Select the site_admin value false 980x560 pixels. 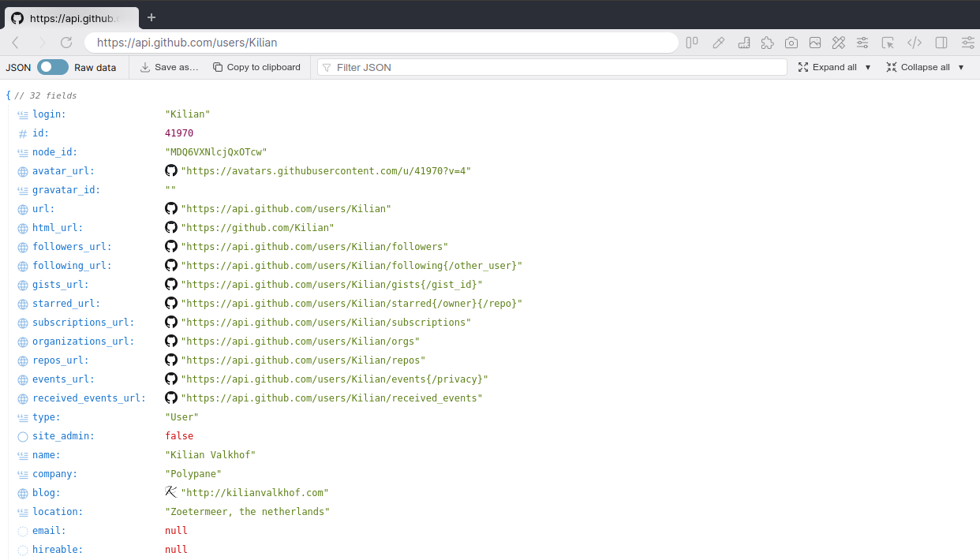pyautogui.click(x=179, y=436)
